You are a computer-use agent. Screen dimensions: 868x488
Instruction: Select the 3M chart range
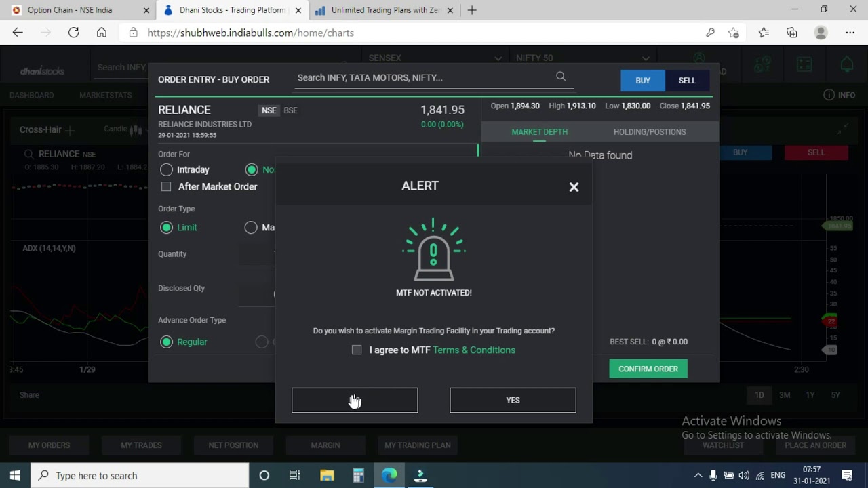click(785, 395)
